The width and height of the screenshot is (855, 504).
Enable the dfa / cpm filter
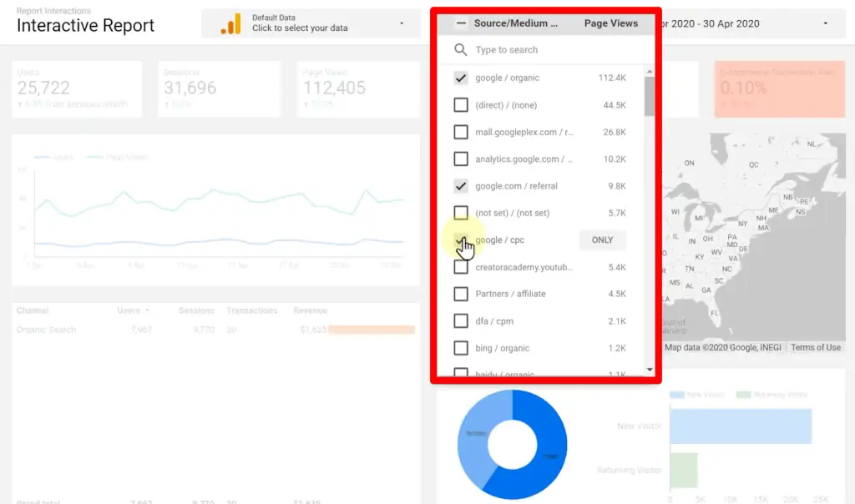(x=460, y=320)
